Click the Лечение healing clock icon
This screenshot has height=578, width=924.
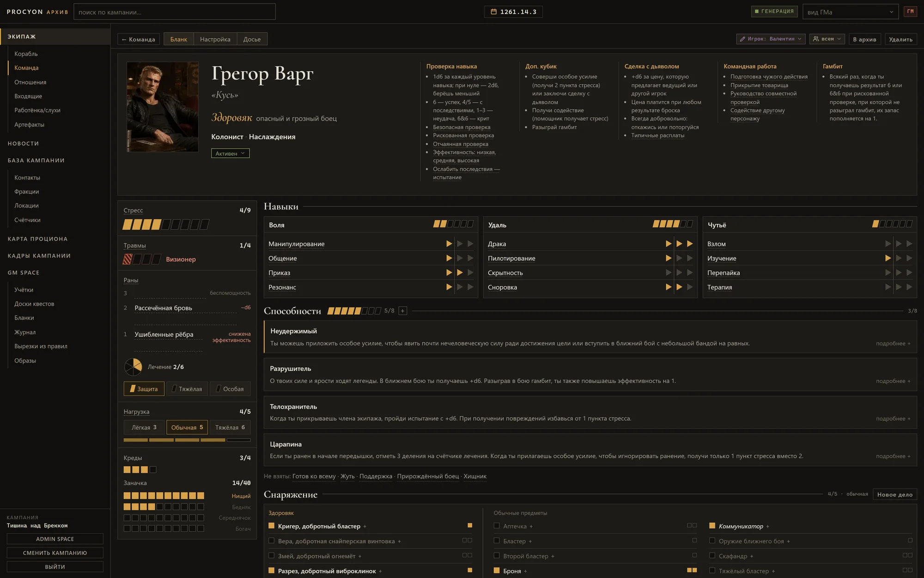tap(133, 367)
